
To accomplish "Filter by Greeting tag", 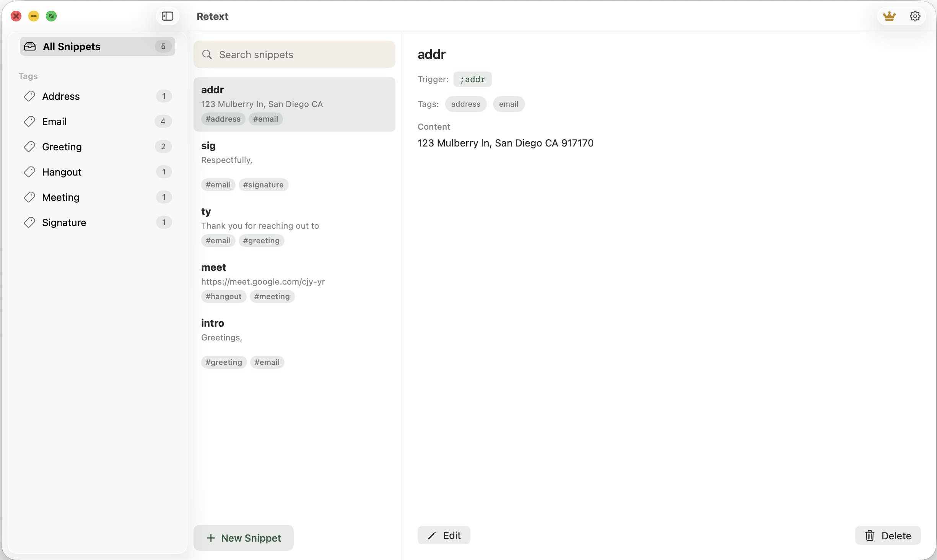I will click(98, 147).
